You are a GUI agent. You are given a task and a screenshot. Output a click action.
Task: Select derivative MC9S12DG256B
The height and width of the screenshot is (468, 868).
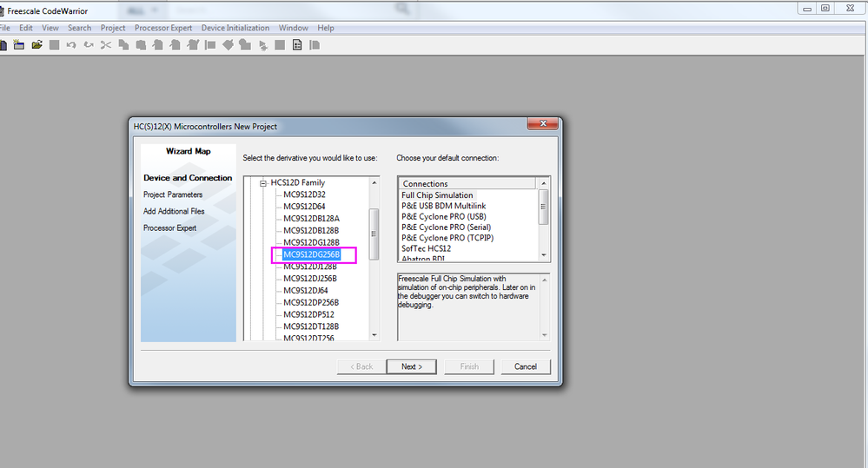point(312,254)
